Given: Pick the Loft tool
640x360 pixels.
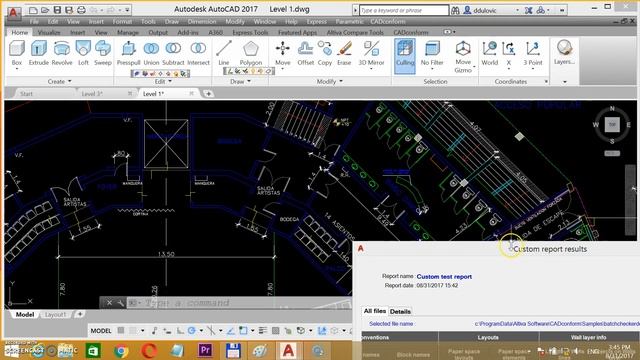Looking at the screenshot, I should click(x=83, y=53).
